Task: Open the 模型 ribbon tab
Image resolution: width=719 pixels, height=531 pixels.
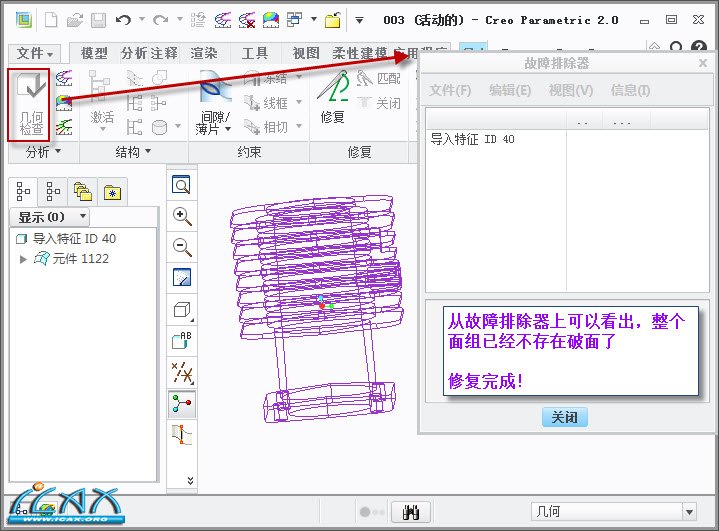Action: tap(94, 53)
